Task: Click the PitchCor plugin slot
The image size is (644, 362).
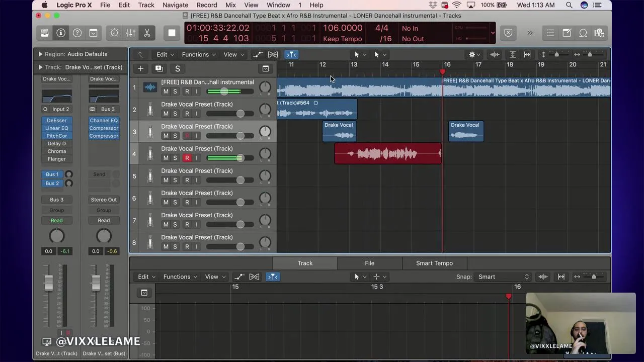Action: coord(57,136)
